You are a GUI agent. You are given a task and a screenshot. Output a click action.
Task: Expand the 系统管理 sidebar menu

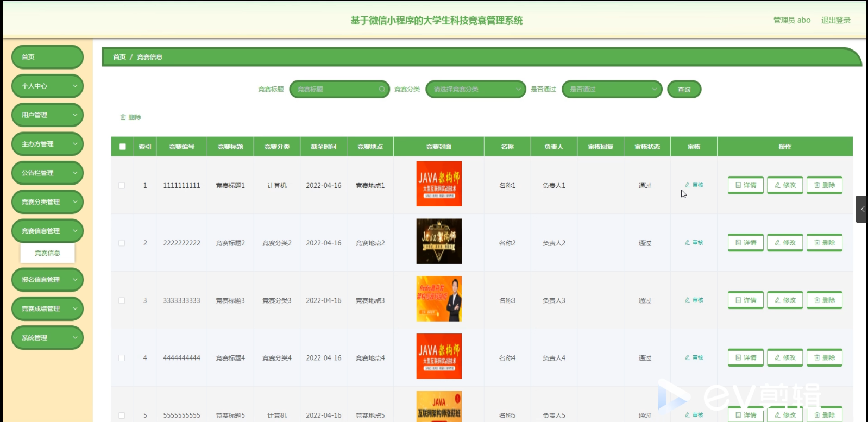click(x=47, y=338)
